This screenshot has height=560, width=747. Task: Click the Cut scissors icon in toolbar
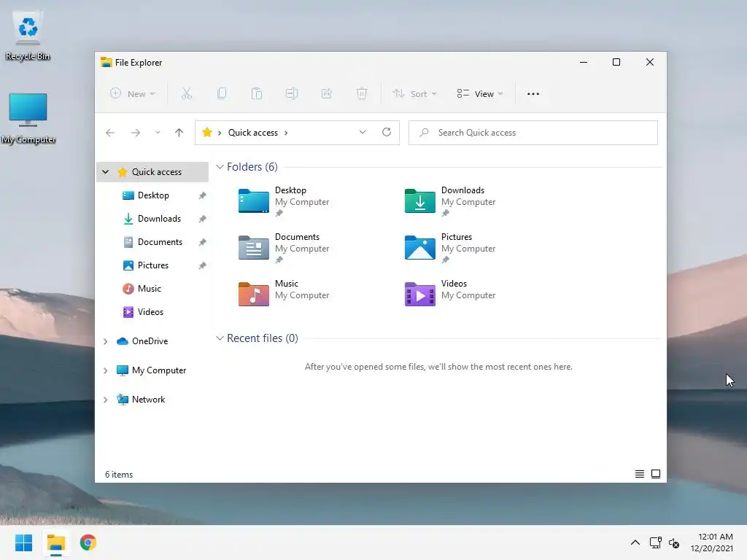(186, 94)
